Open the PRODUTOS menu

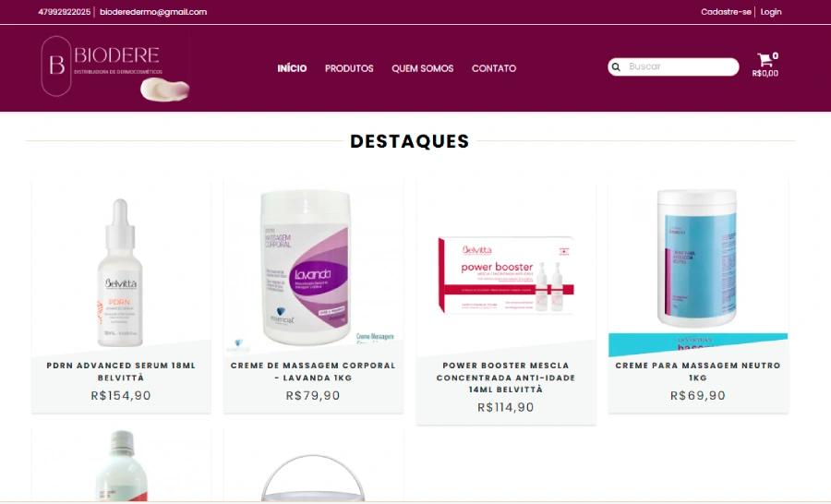pos(349,68)
